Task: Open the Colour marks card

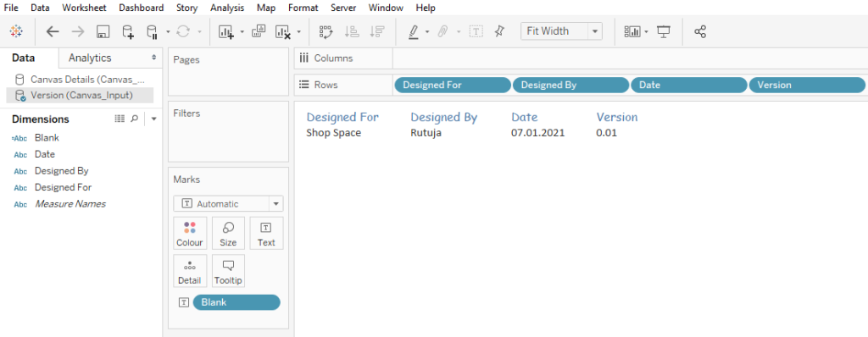Action: point(189,234)
